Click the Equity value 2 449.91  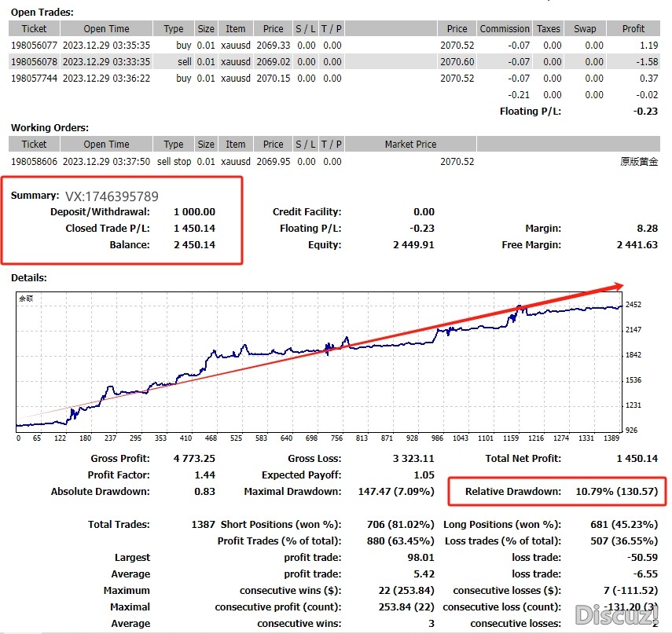[x=413, y=245]
